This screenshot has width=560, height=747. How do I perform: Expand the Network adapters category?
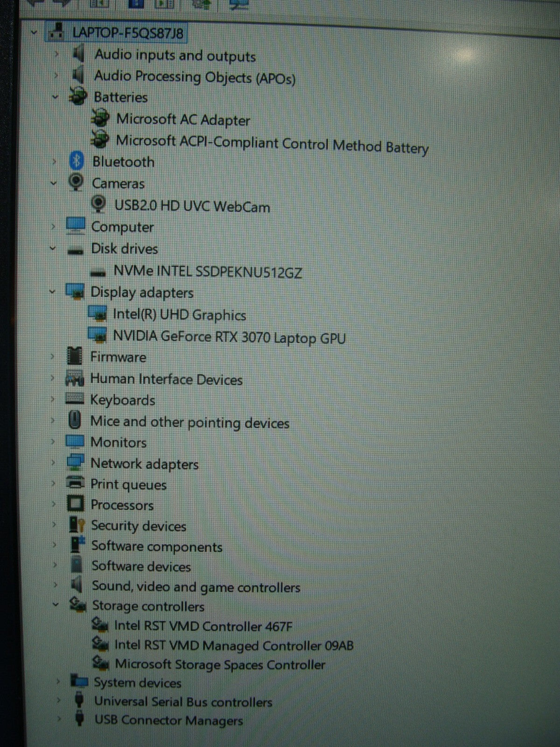point(53,463)
